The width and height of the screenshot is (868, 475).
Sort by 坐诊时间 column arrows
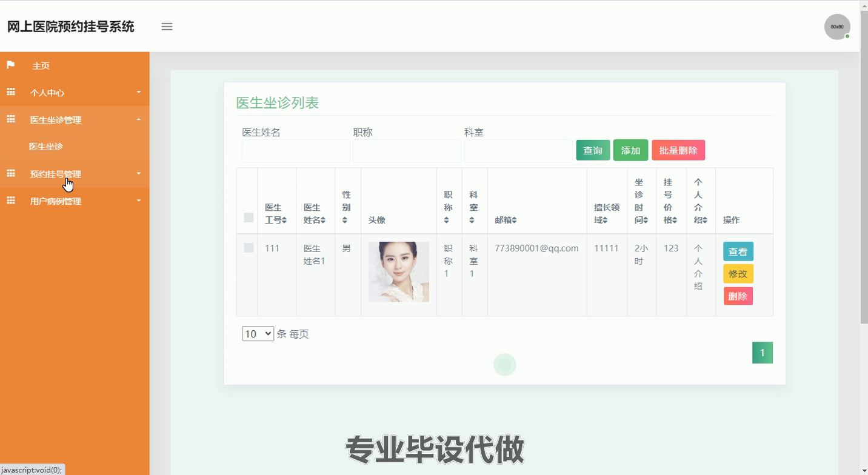point(646,220)
